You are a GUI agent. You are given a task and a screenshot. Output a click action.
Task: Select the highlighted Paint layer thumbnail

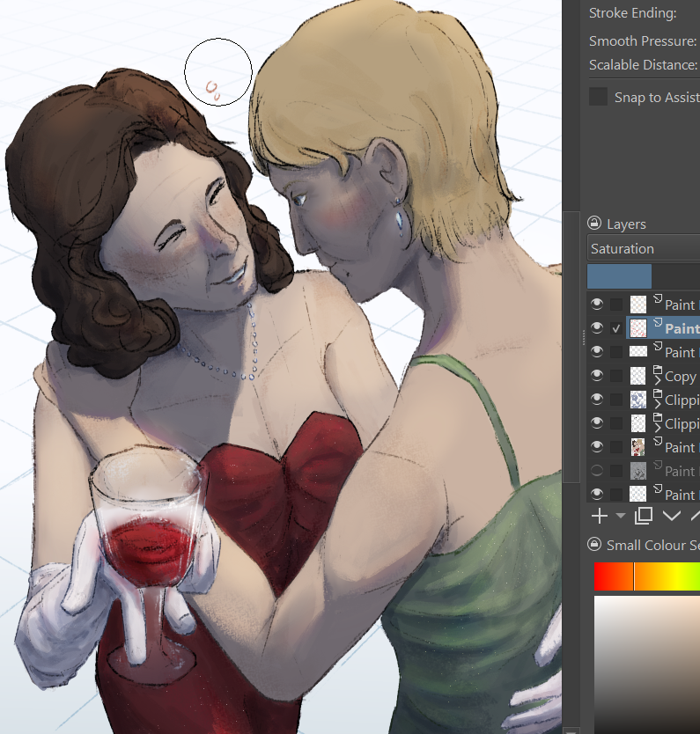(x=637, y=328)
